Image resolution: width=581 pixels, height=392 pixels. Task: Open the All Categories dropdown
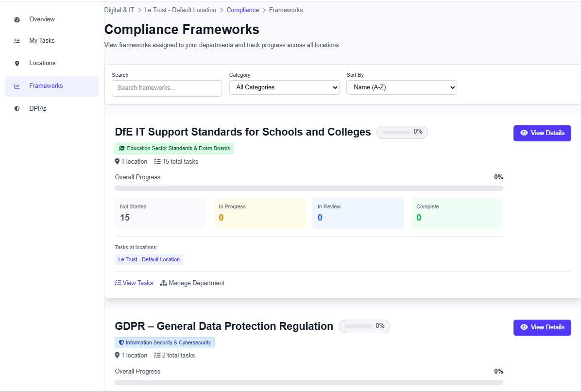click(x=284, y=87)
